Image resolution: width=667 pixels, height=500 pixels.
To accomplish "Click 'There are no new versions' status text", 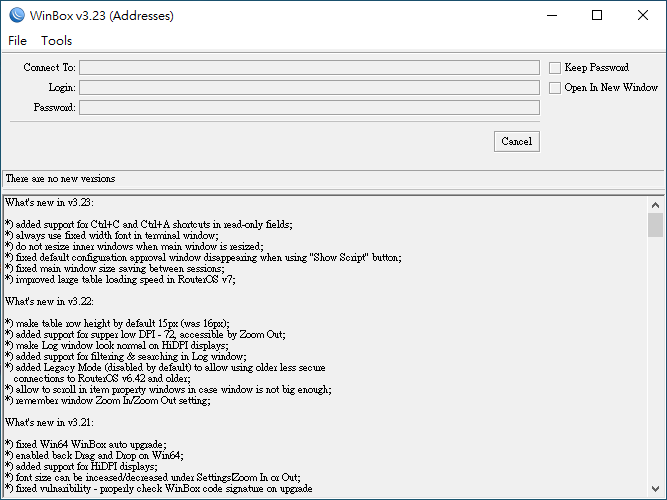I will click(60, 179).
